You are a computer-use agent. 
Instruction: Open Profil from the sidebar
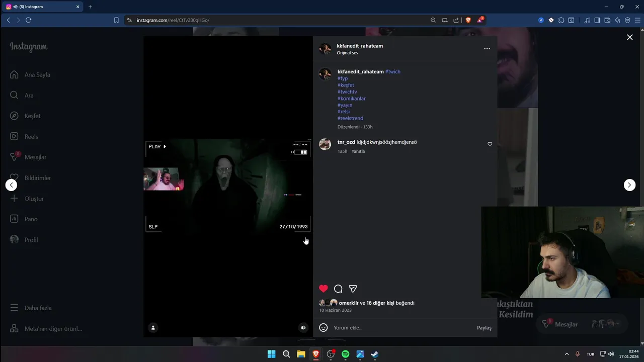click(24, 240)
